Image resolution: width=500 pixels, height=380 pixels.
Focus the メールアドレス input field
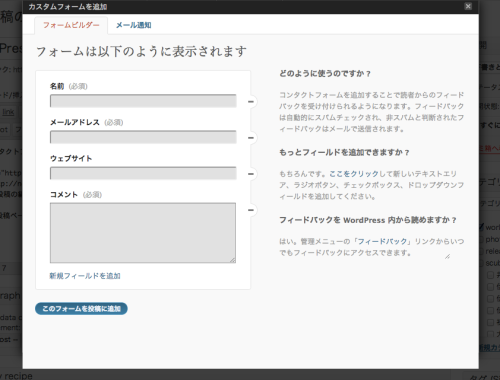pyautogui.click(x=143, y=137)
